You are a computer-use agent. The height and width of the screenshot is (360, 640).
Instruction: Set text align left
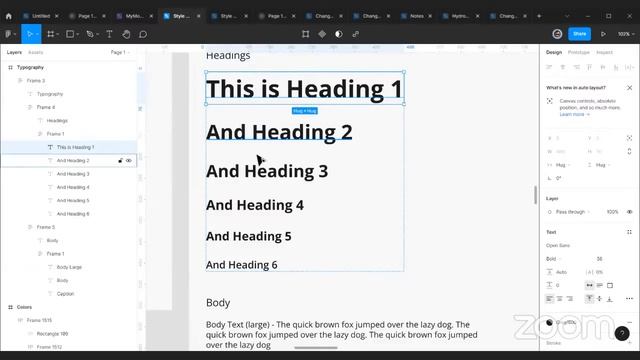(x=549, y=299)
